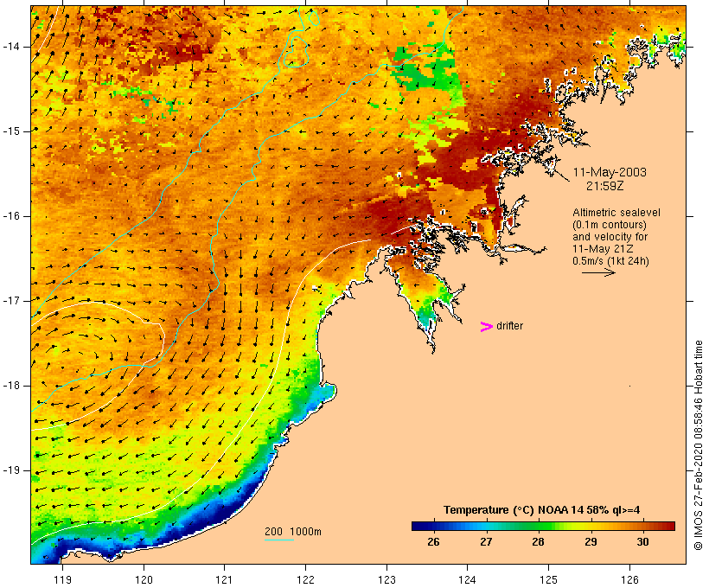Click the 'and velocity for' text line
The image size is (709, 588).
coord(610,237)
